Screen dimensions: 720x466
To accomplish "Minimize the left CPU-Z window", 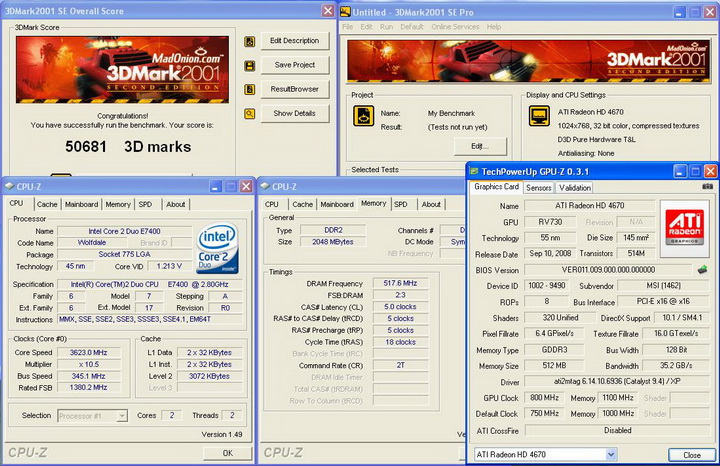I will click(x=215, y=186).
